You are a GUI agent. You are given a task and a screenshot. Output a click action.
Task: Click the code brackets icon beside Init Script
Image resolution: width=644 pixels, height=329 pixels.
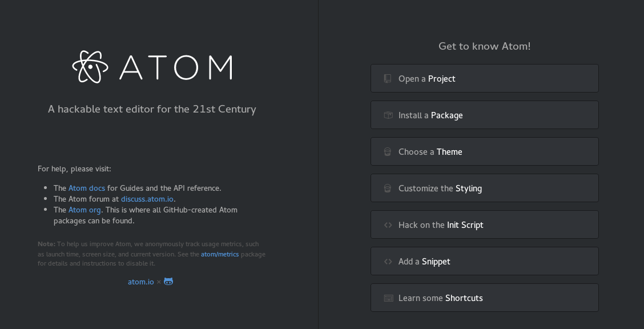tap(388, 225)
